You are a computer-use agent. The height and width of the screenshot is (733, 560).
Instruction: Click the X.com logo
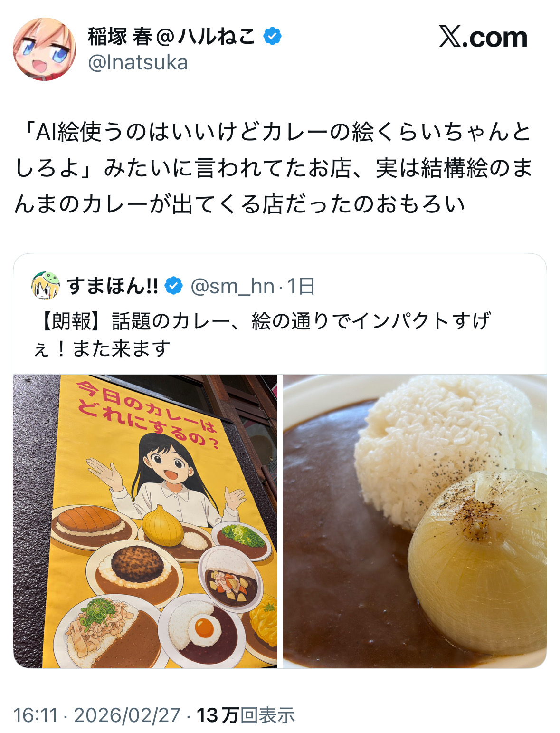483,37
